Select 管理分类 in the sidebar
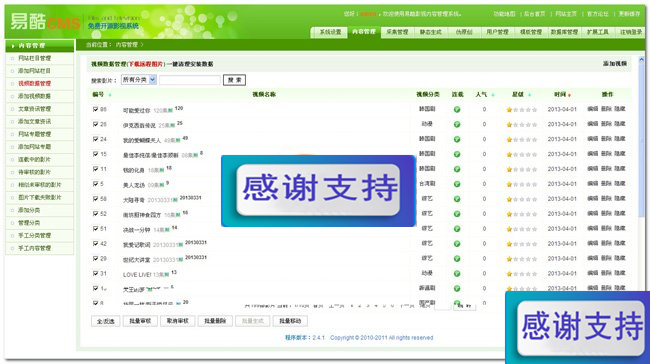 tap(29, 223)
